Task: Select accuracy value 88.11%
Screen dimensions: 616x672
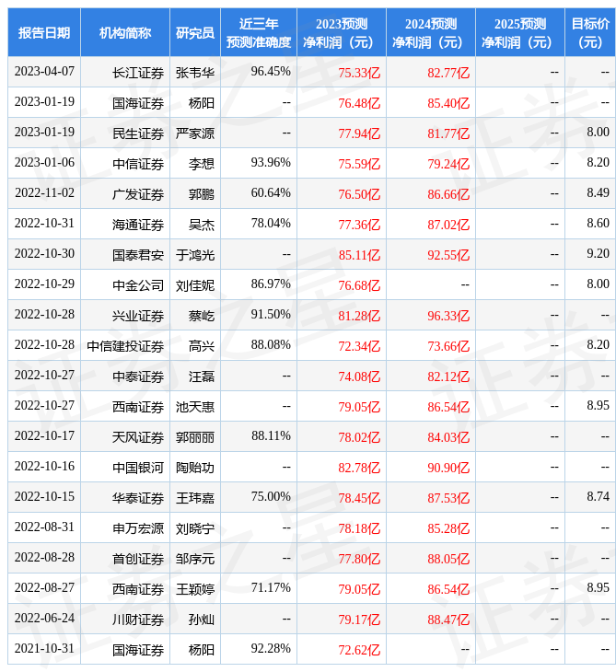Action: pyautogui.click(x=271, y=436)
